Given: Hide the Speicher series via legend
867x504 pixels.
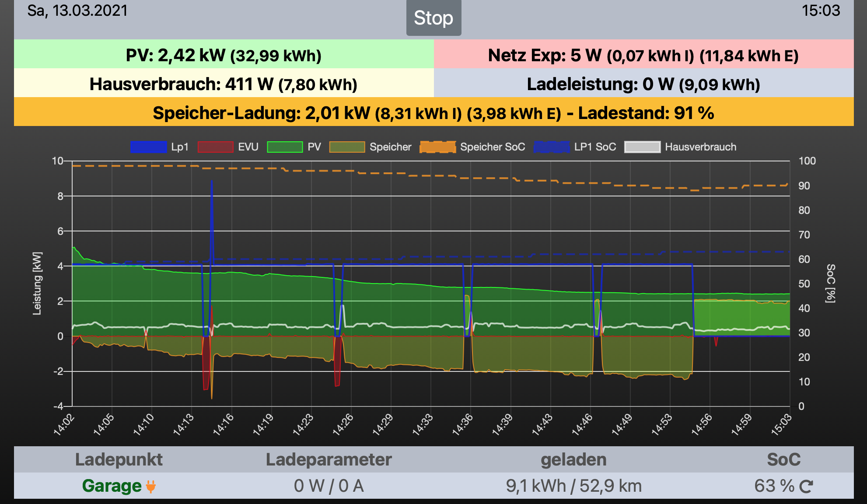Looking at the screenshot, I should point(347,147).
